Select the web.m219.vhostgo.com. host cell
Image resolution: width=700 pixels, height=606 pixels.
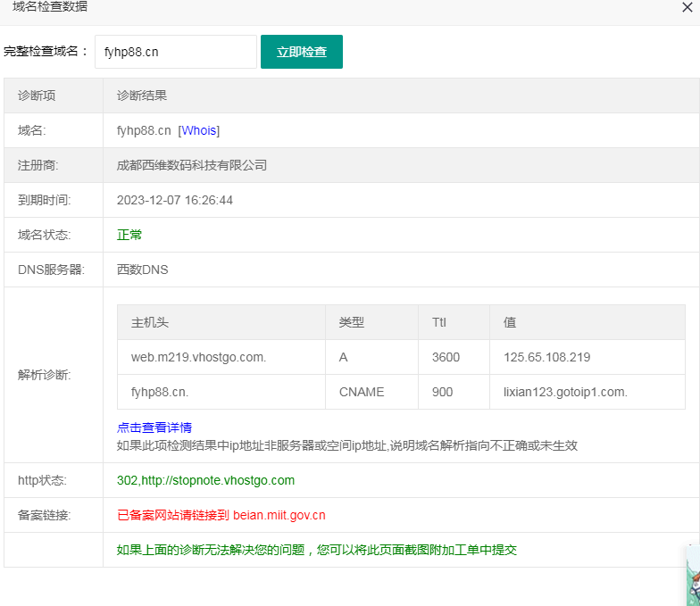[198, 357]
